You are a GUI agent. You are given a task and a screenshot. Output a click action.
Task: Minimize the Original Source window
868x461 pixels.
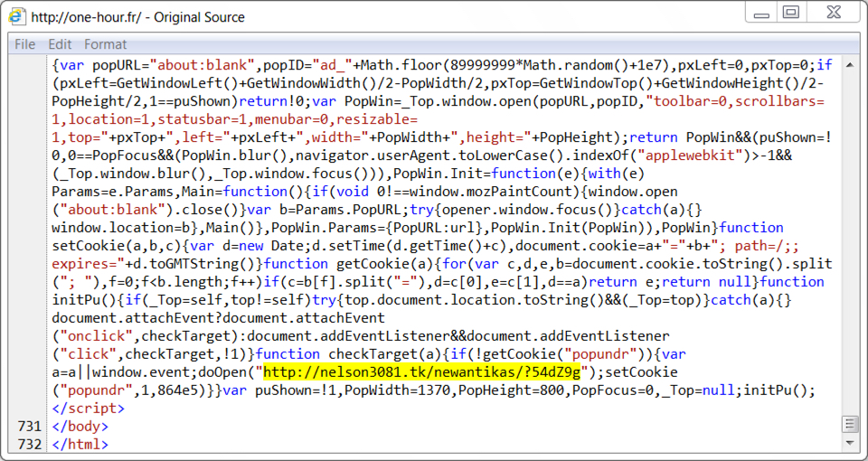point(761,14)
